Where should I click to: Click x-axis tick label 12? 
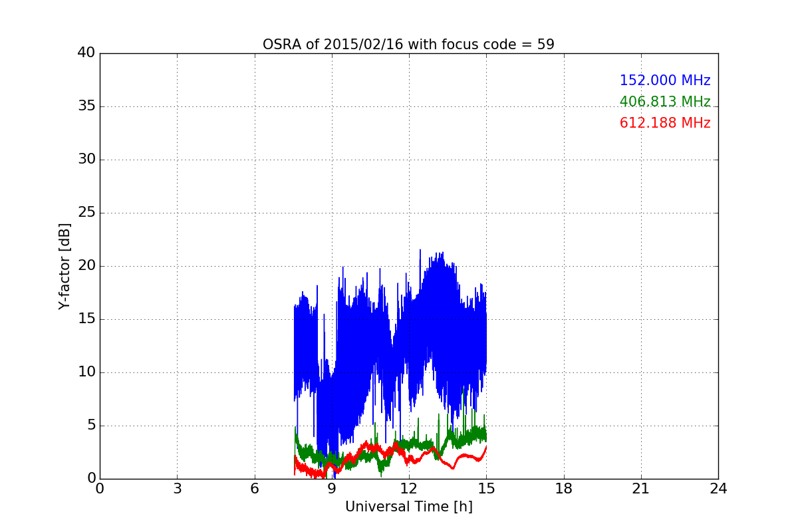click(409, 489)
